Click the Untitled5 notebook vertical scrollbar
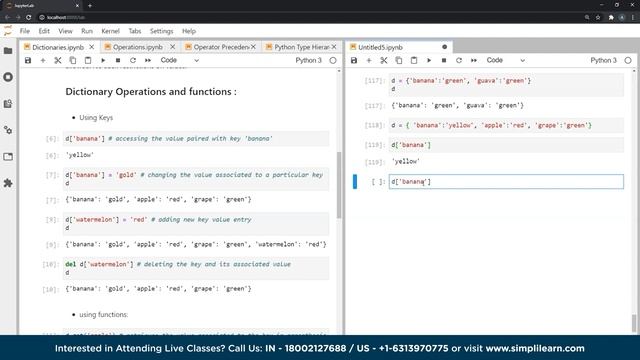Viewport: 640px width, 360px height. pos(634,323)
